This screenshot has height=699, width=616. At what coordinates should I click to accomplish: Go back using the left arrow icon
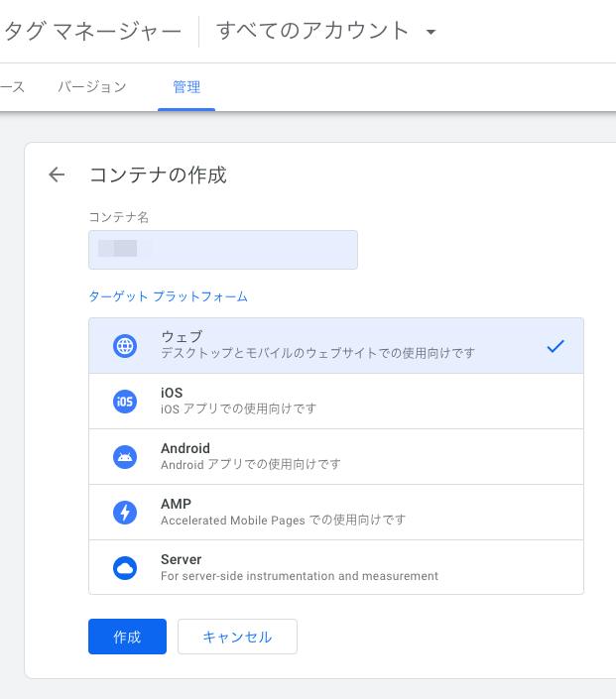click(57, 175)
